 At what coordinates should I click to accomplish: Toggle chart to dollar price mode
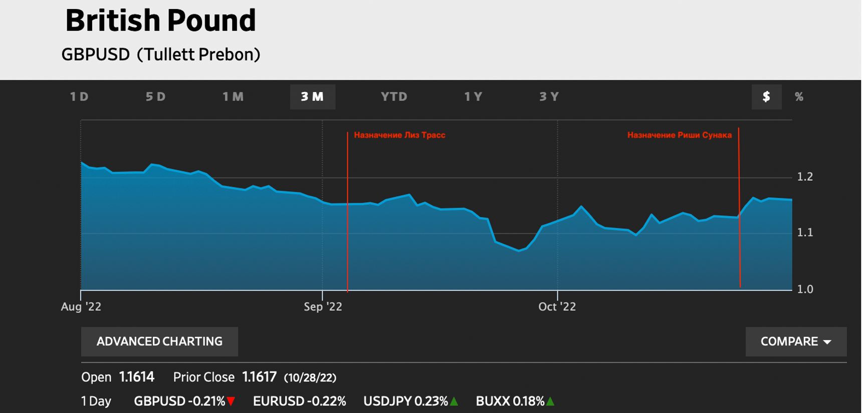pyautogui.click(x=766, y=97)
